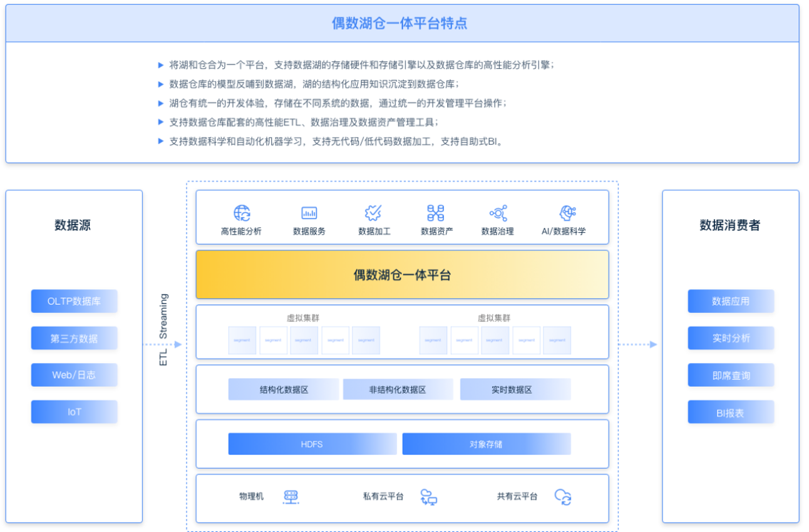The image size is (809, 532).
Task: Click the 数据治理 text label
Action: pyautogui.click(x=498, y=231)
